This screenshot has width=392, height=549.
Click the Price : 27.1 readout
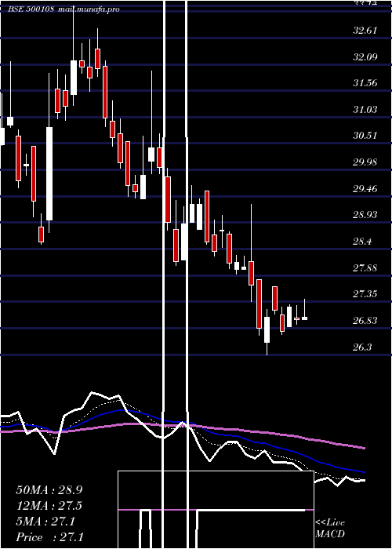coord(49,536)
